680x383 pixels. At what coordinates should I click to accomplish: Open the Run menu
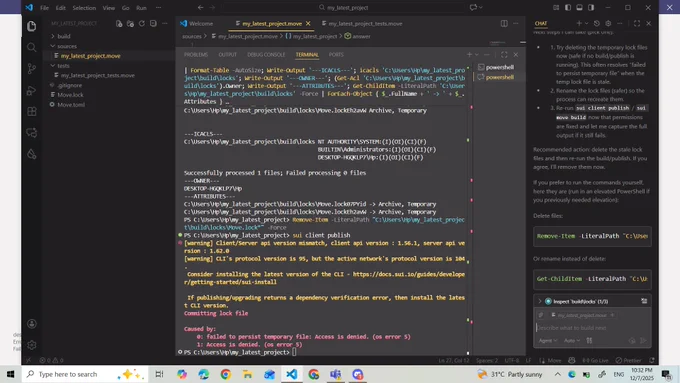click(141, 8)
